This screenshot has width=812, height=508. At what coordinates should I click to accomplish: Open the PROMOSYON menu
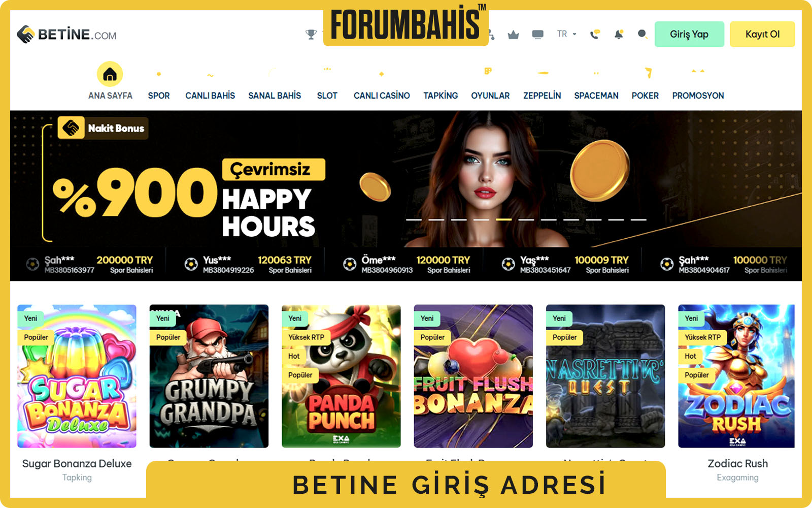click(x=698, y=96)
